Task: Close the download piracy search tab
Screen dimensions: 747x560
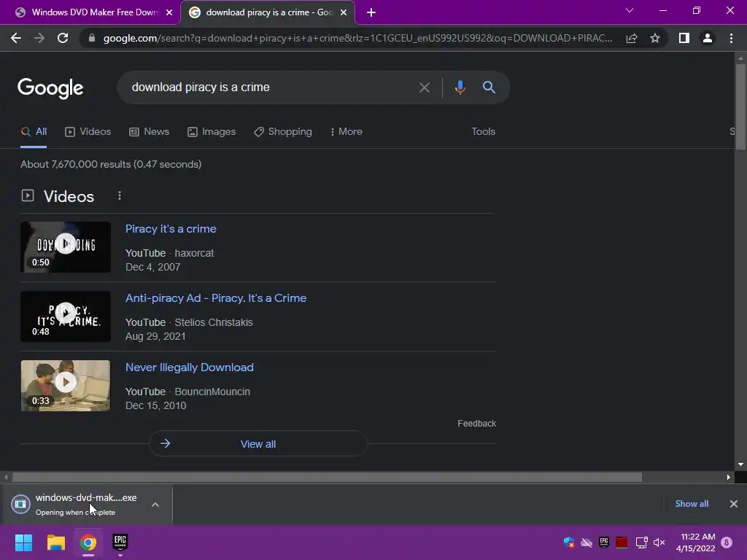Action: click(x=344, y=13)
